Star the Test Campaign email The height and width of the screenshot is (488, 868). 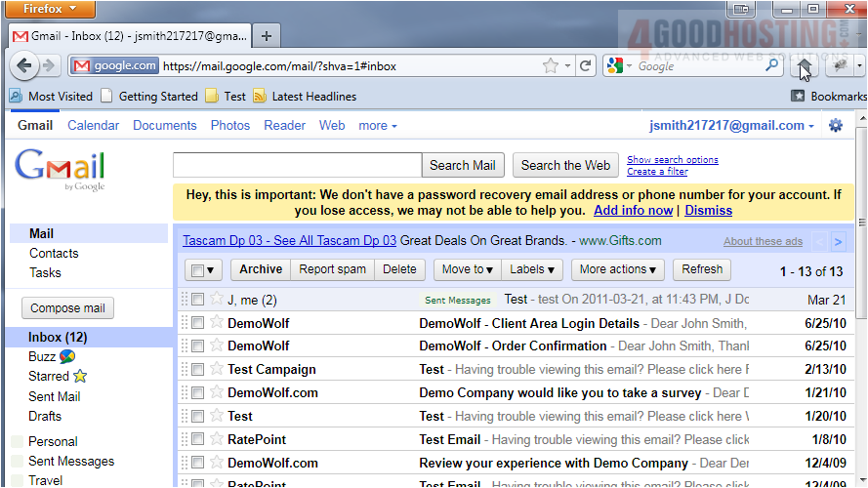click(x=217, y=369)
